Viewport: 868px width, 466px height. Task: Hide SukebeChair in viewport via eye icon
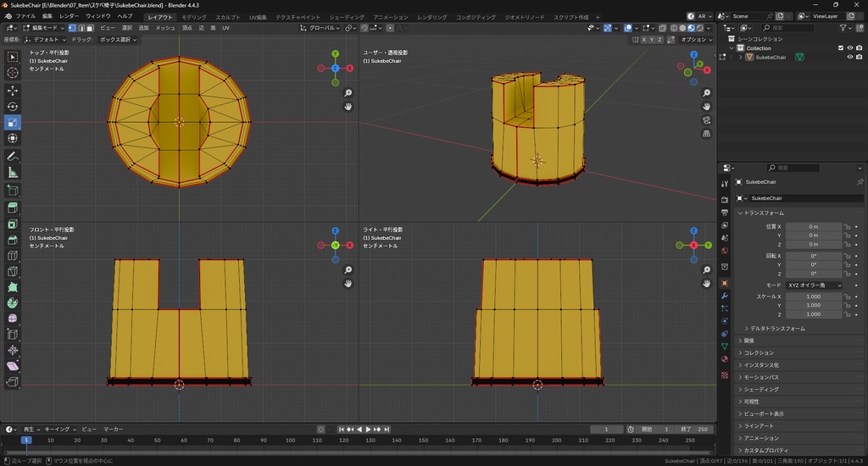click(x=849, y=58)
